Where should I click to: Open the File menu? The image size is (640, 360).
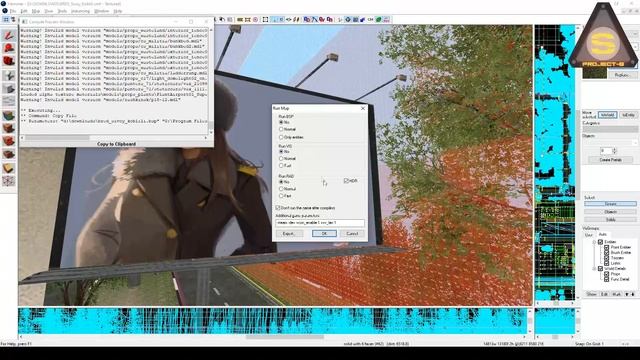point(13,11)
